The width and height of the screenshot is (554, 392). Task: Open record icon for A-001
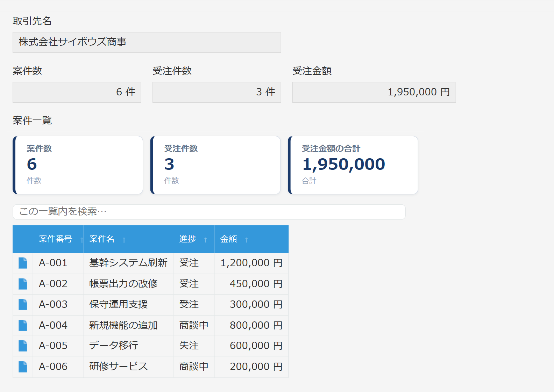pyautogui.click(x=23, y=263)
